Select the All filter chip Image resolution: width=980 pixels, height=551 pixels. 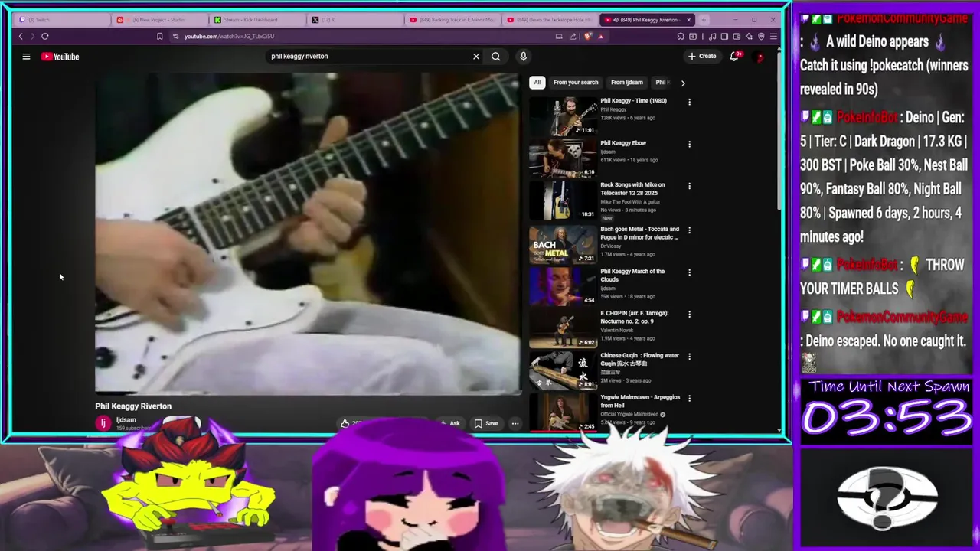click(x=537, y=83)
